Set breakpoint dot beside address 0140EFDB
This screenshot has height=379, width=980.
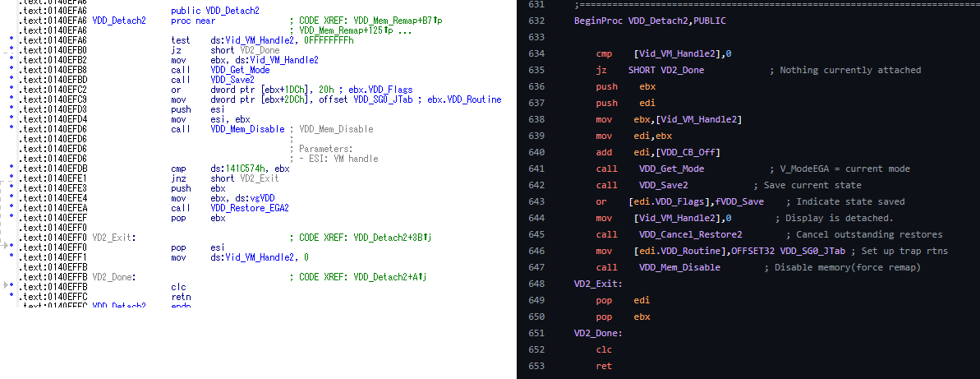coord(9,169)
